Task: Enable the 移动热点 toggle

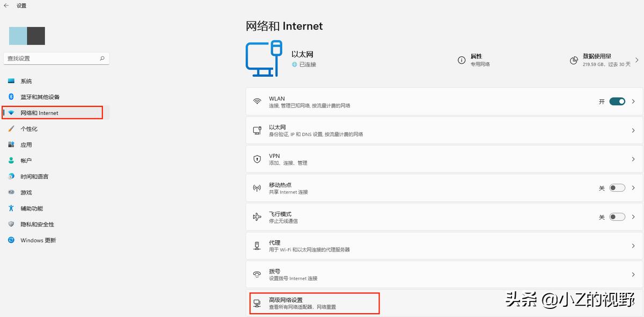Action: tap(617, 188)
